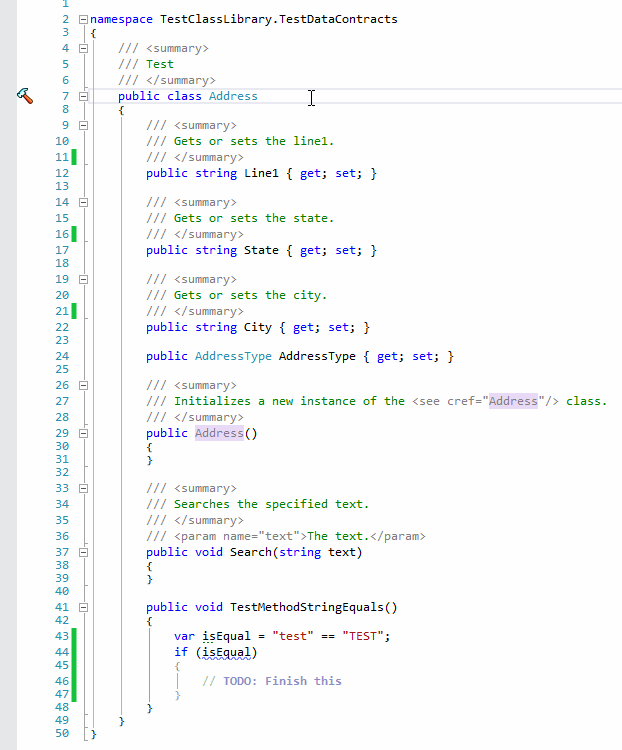This screenshot has height=750, width=622.
Task: Collapse the Address() constructor on line 29
Action: click(83, 433)
